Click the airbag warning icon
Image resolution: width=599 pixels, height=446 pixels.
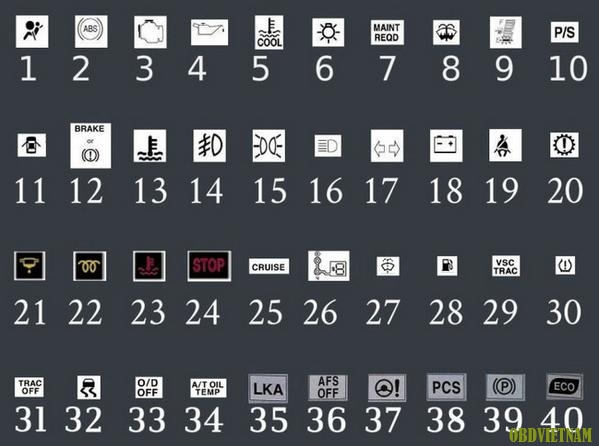[x=32, y=31]
